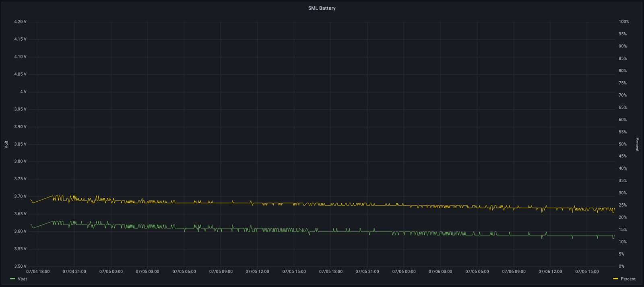Click the 3.95 V axis label

(x=20, y=109)
